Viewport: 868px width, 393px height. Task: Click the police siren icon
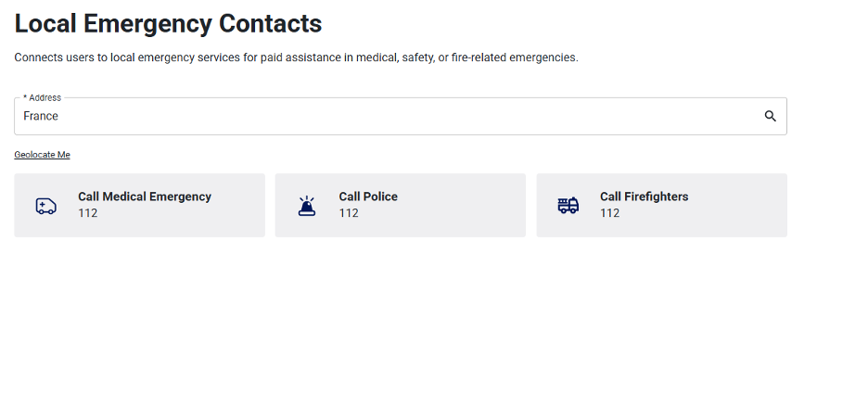(307, 206)
